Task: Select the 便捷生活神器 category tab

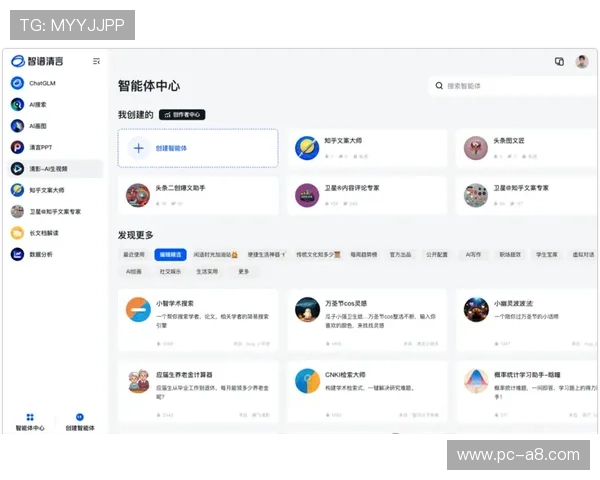Action: [x=266, y=255]
